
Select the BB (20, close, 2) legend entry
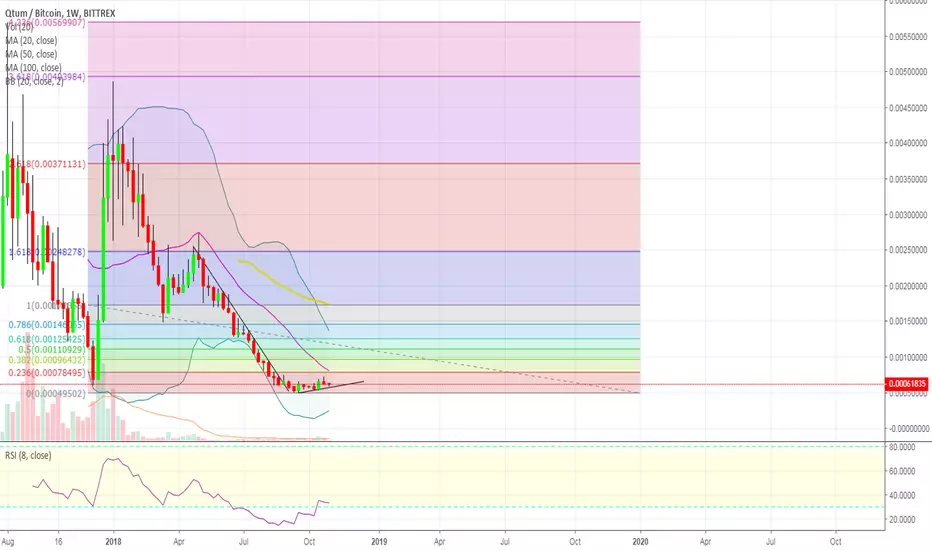(x=34, y=81)
